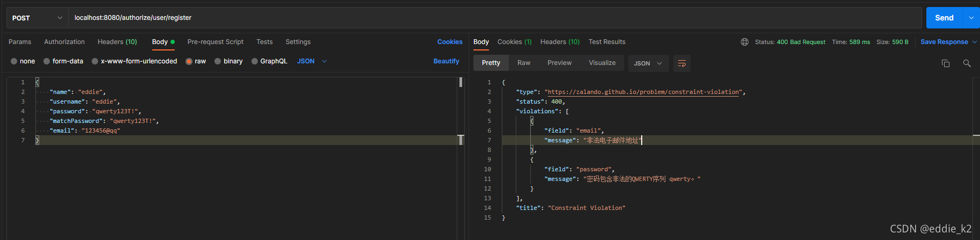Select the raw body type
The height and width of the screenshot is (240, 980).
(196, 61)
